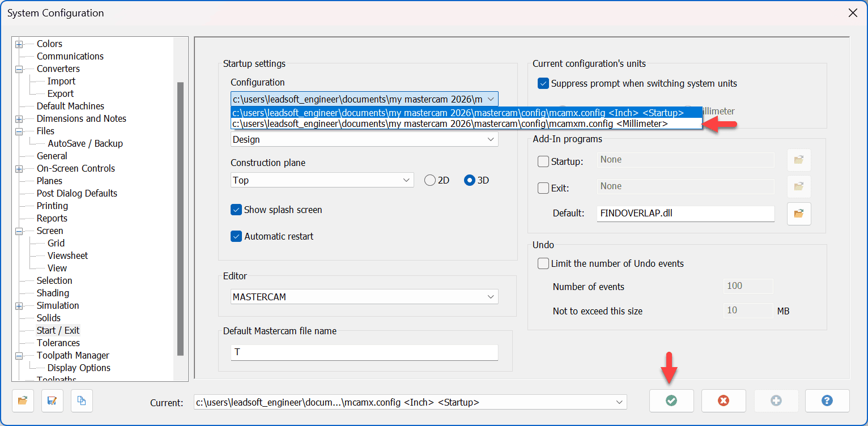Select View under Screen
Image resolution: width=868 pixels, height=426 pixels.
point(57,268)
